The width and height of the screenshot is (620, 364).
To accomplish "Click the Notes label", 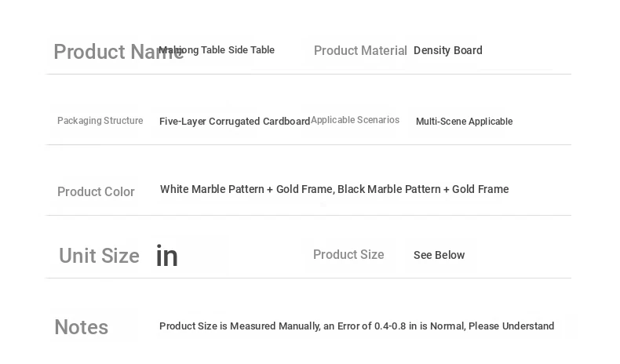I will (x=82, y=327).
